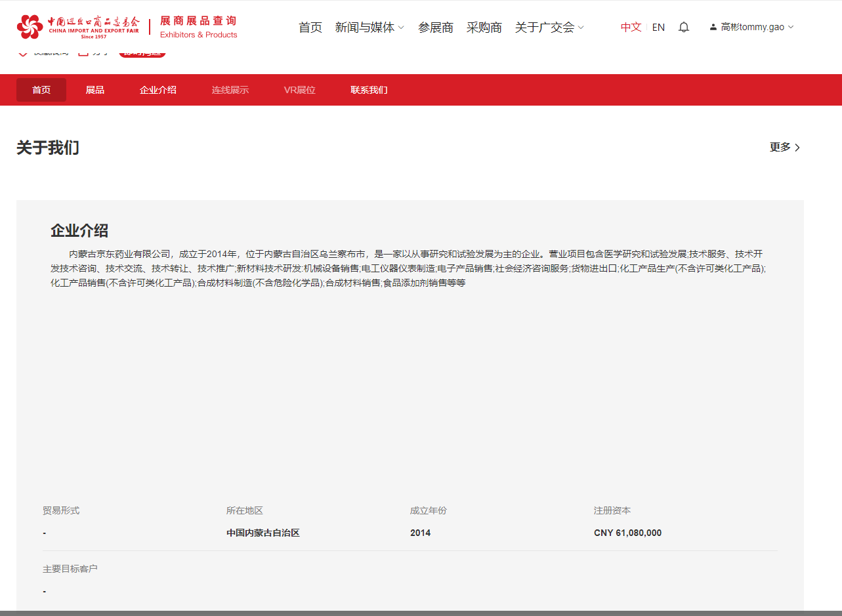Open the notifications bell

click(684, 27)
